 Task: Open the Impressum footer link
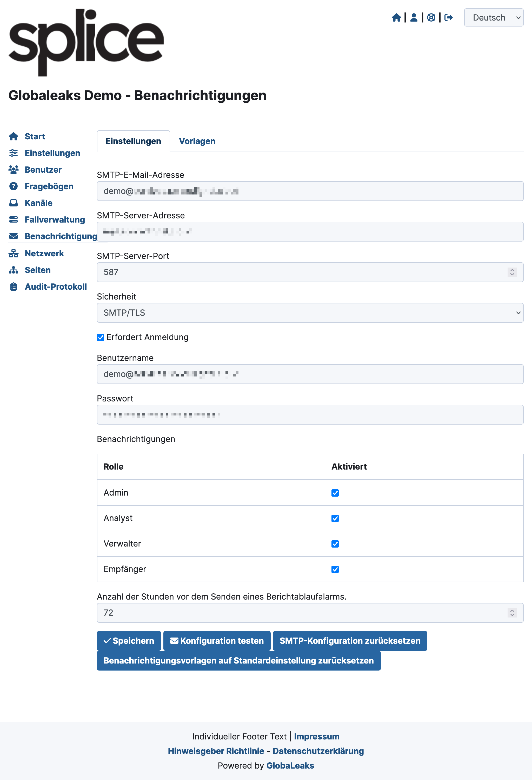(x=317, y=736)
